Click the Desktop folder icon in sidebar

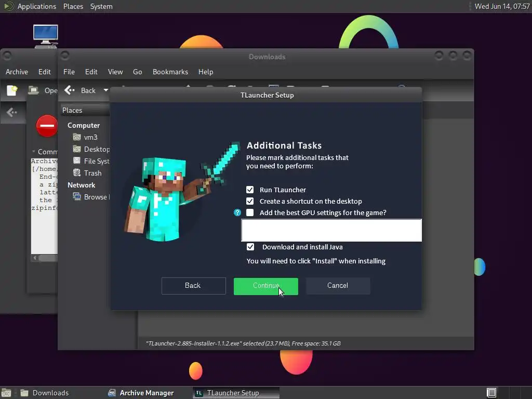(x=77, y=149)
